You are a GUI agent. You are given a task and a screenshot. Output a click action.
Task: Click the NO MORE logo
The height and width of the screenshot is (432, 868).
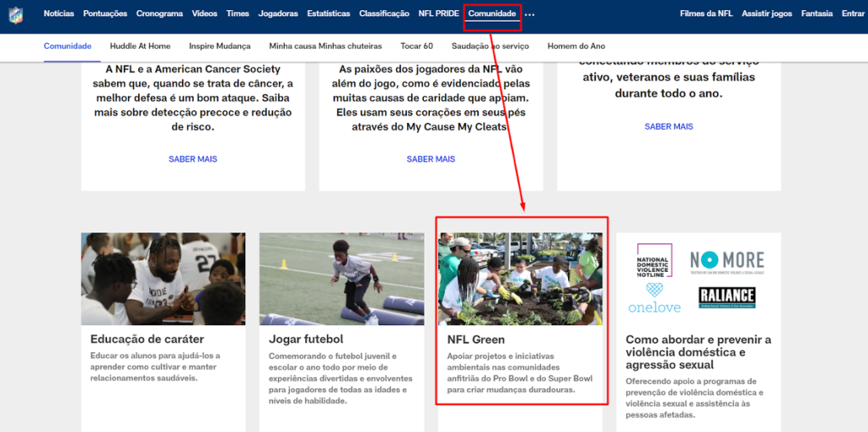(x=726, y=263)
